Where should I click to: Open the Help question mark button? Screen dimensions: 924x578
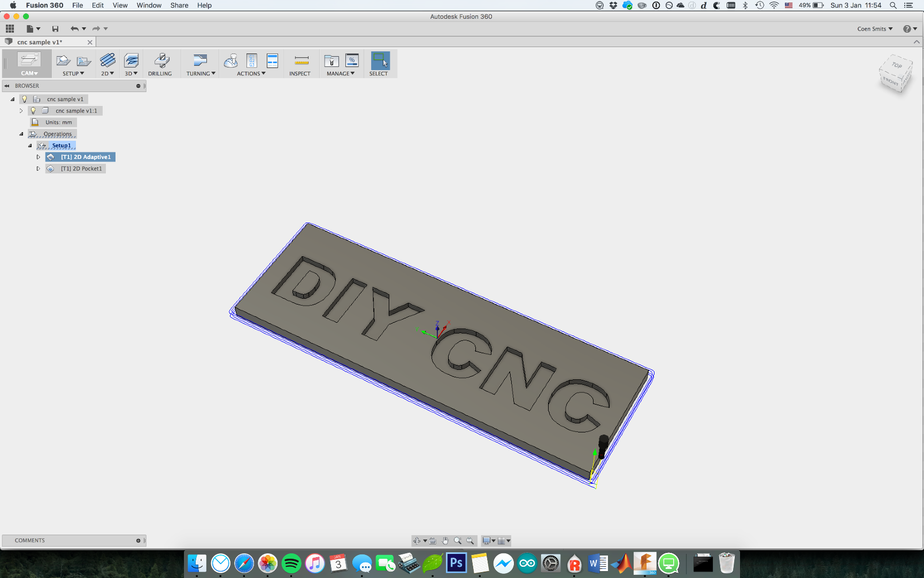(x=907, y=28)
